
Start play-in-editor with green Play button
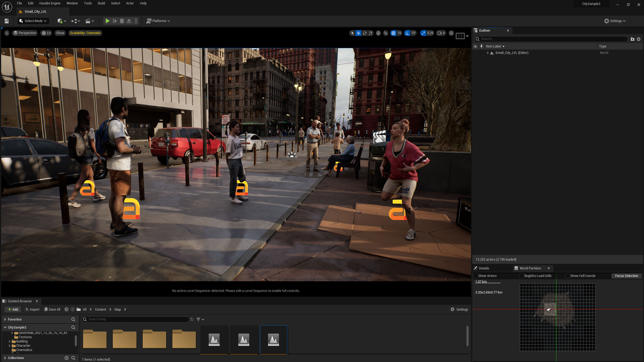pyautogui.click(x=107, y=21)
